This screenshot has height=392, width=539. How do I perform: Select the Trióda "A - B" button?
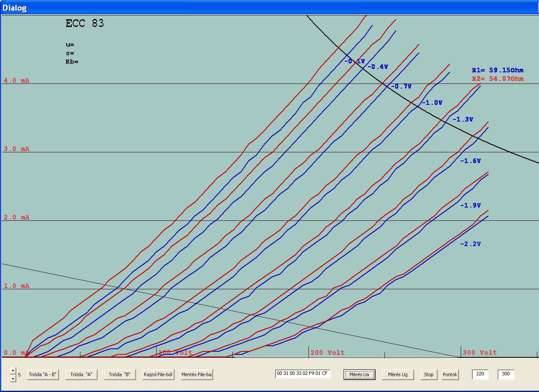click(43, 374)
